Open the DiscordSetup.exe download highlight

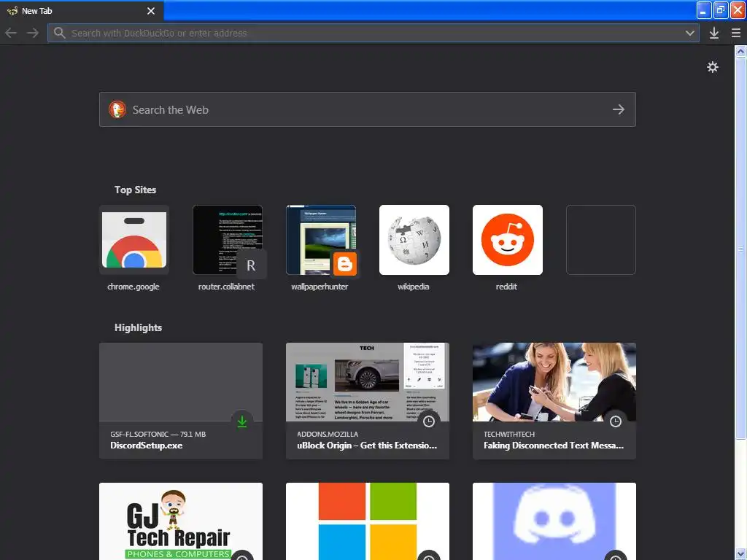pyautogui.click(x=181, y=401)
